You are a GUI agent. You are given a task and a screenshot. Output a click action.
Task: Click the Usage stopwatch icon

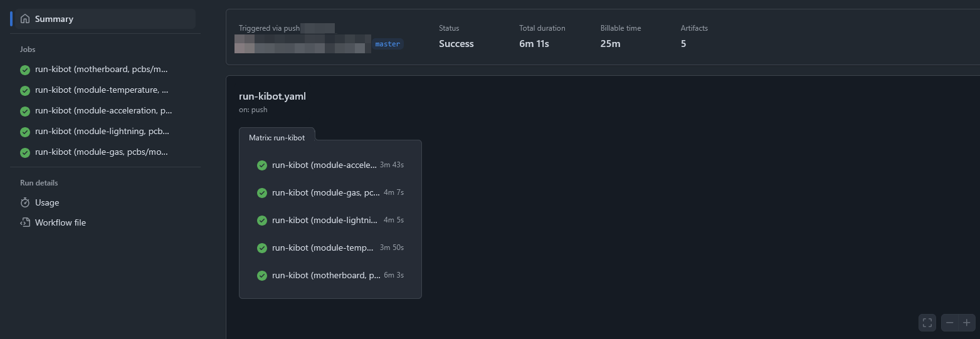tap(25, 202)
